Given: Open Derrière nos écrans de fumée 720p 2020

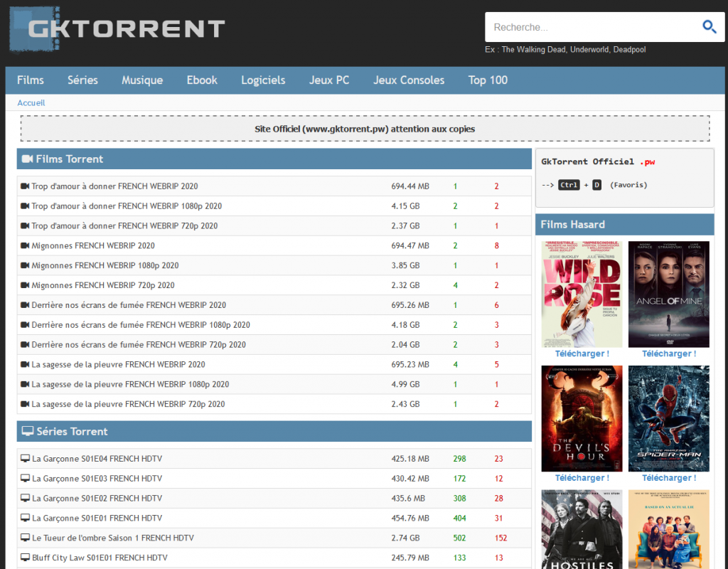Looking at the screenshot, I should (139, 345).
